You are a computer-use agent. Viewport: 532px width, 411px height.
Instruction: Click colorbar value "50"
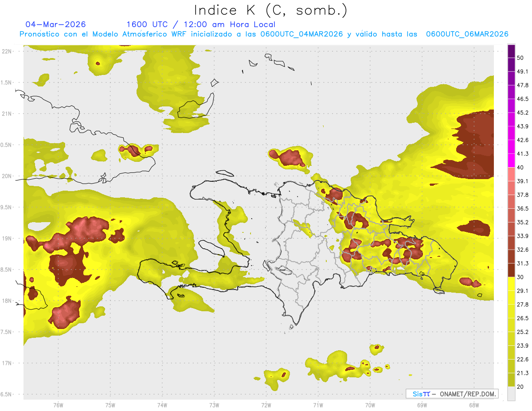520,58
